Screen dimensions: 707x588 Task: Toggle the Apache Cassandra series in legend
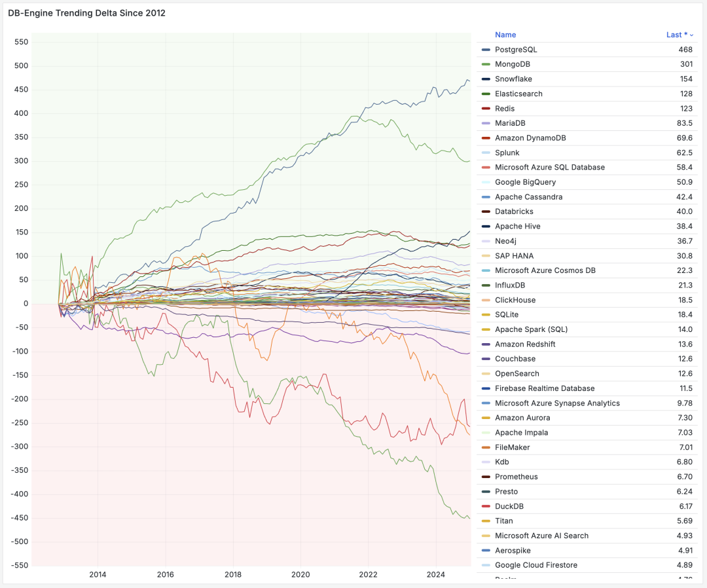tap(528, 197)
